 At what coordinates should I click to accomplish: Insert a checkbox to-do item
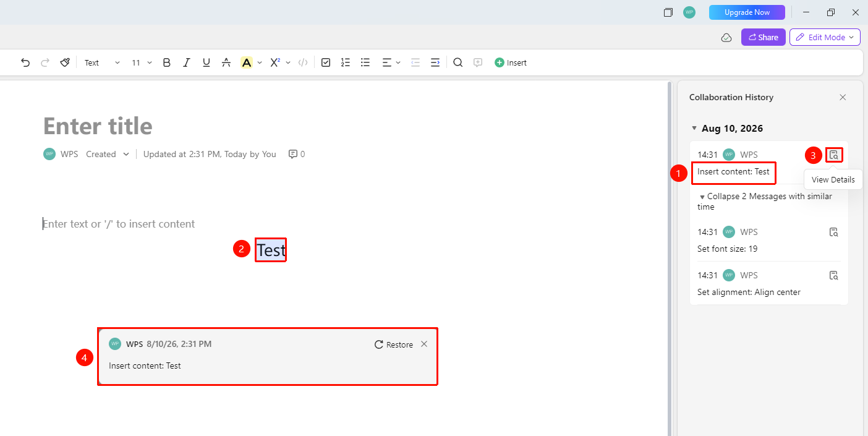[326, 62]
